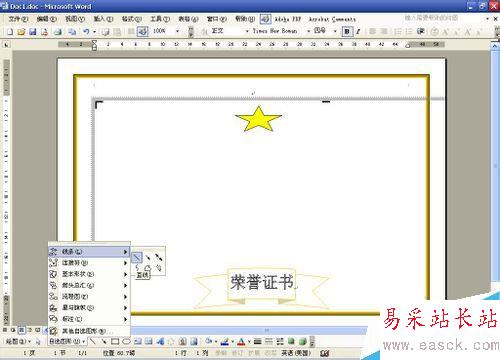Open the Acrobat Comments menu
This screenshot has width=500, height=360.
tap(332, 19)
